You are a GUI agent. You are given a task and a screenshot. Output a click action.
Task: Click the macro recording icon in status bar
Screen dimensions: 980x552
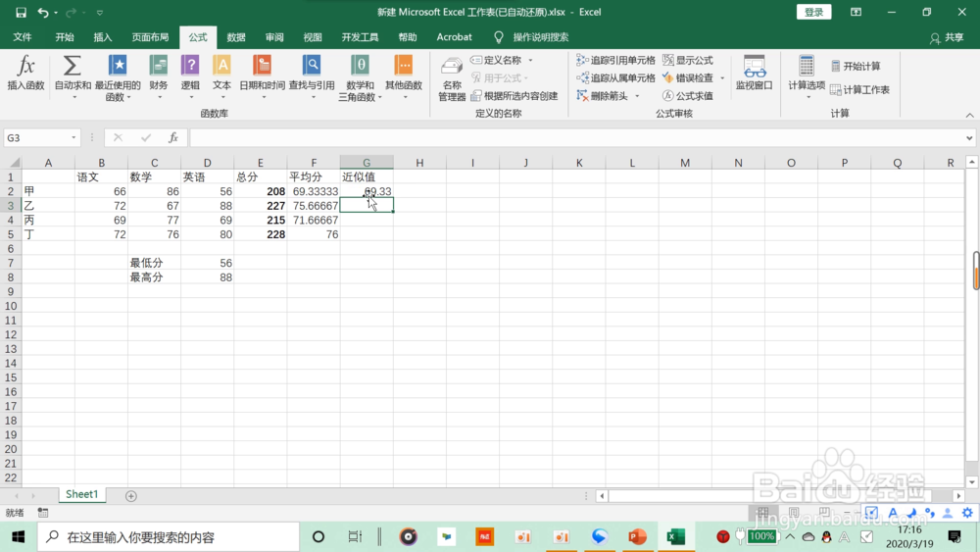(43, 513)
